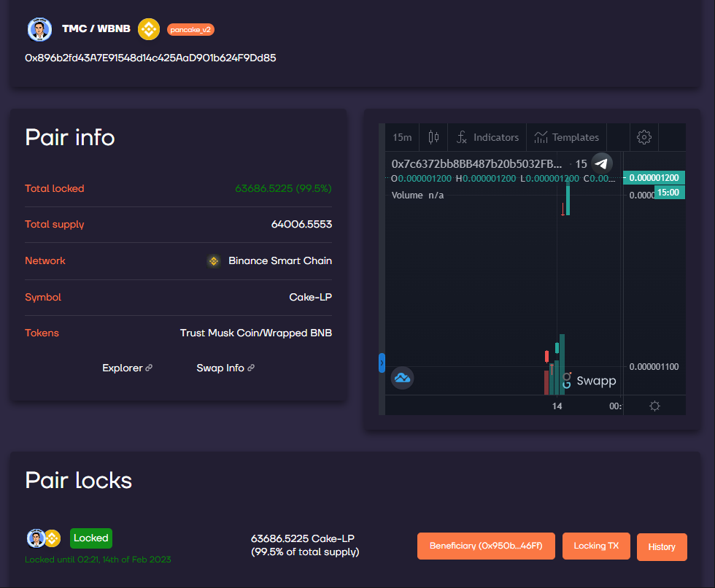Screen dimensions: 715x588
Task: Click the Locking TX button
Action: [x=596, y=546]
